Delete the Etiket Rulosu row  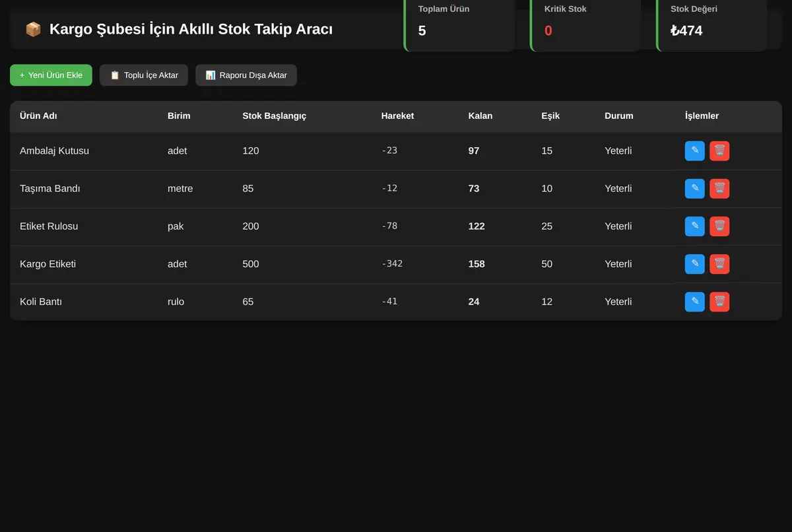[x=719, y=226]
